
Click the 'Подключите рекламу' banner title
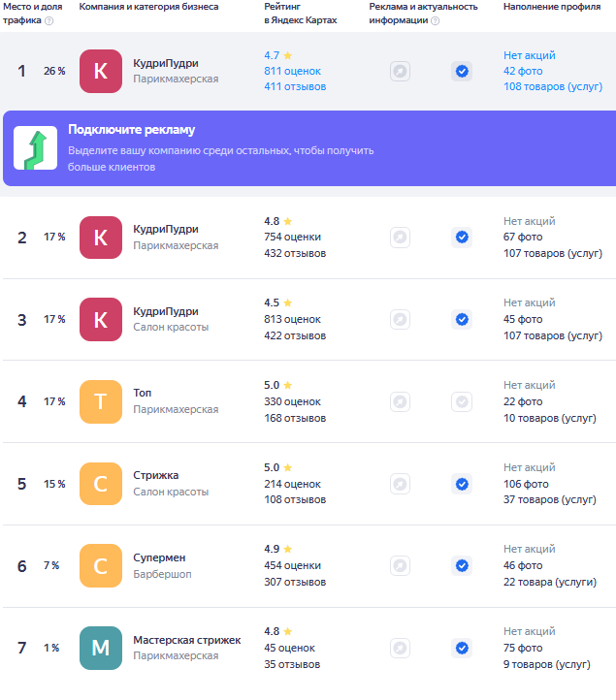132,130
